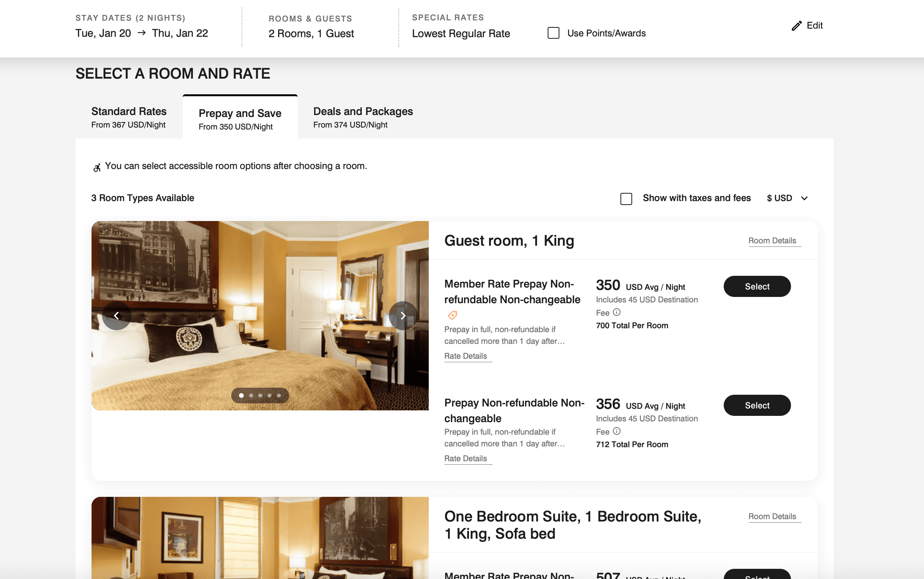
Task: Open Deals and Packages tab
Action: click(x=363, y=117)
